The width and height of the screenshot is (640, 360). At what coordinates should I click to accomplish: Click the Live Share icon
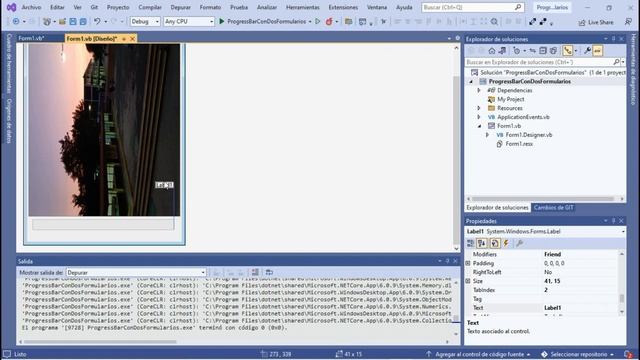[x=582, y=22]
